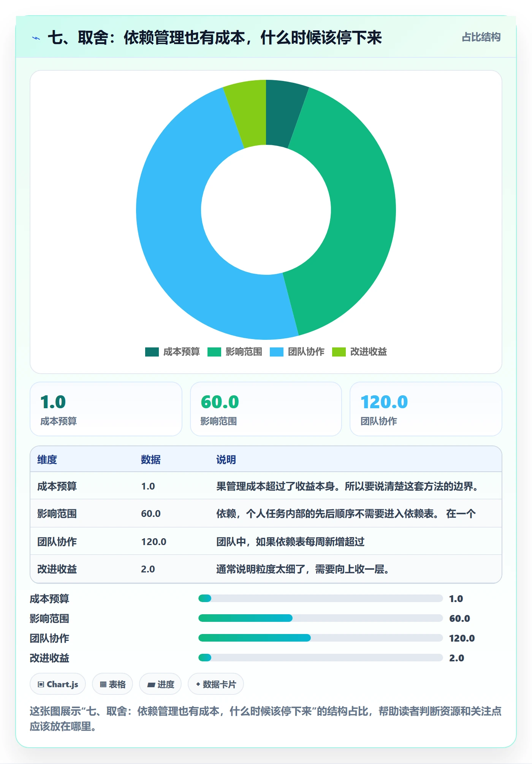This screenshot has width=532, height=764.
Task: Toggle 影响范围 legend color box
Action: pyautogui.click(x=214, y=352)
